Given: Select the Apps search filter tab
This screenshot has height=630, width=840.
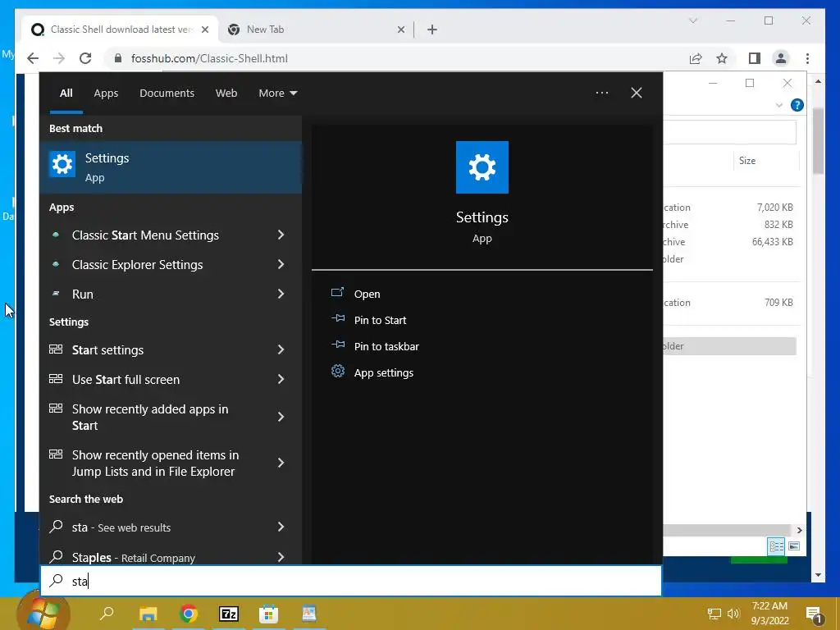Looking at the screenshot, I should coord(106,94).
